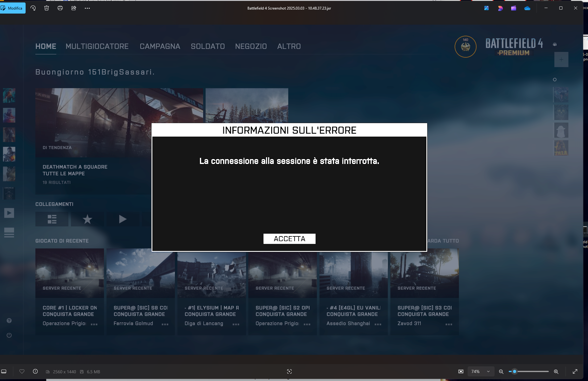Enter full screen with expand arrows icon
This screenshot has width=588, height=381.
tap(575, 371)
